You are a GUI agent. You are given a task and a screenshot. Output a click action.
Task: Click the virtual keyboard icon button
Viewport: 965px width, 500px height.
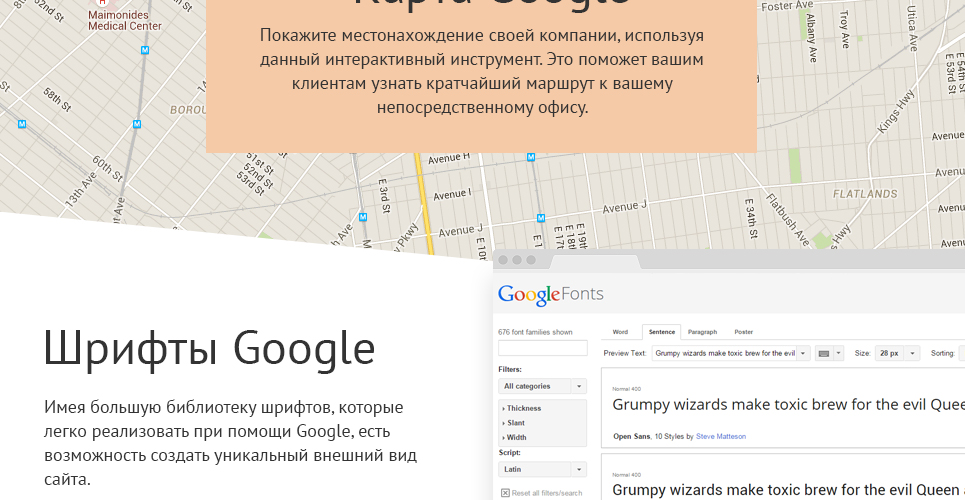(823, 353)
